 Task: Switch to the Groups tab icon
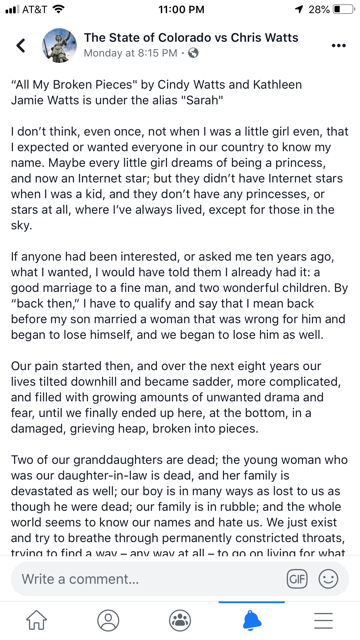pos(180,620)
